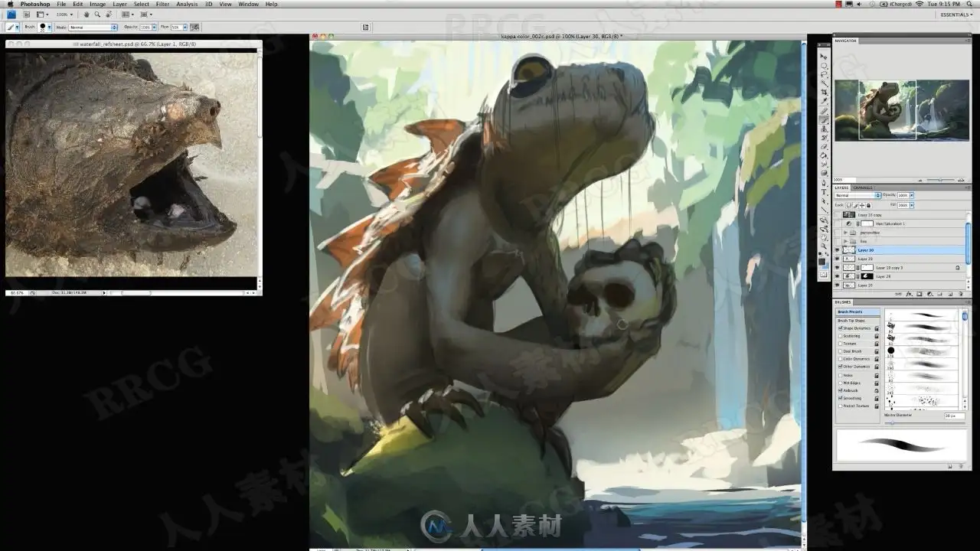Image resolution: width=980 pixels, height=551 pixels.
Task: Click the Rotate View tool in application bar
Action: click(109, 15)
